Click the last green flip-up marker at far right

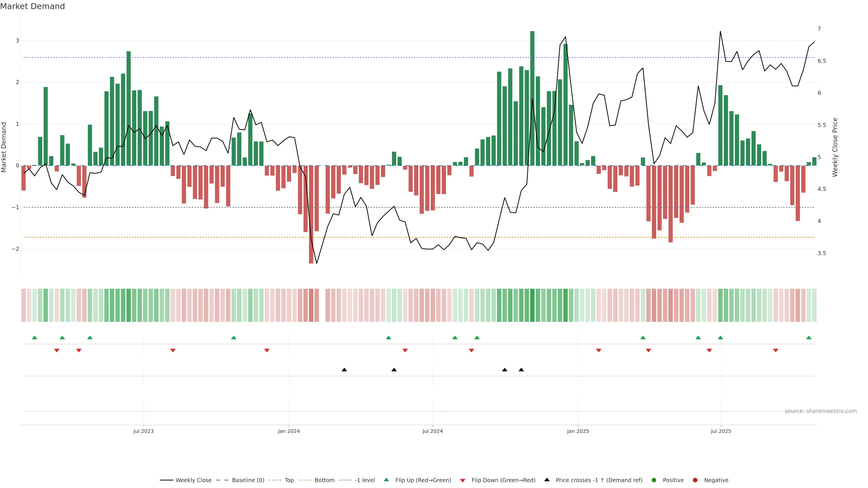[x=809, y=338]
